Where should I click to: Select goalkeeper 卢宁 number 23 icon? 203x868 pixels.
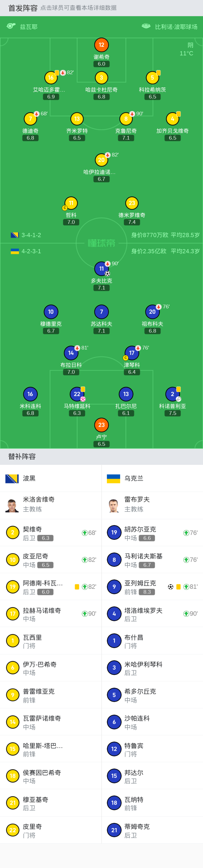tap(101, 425)
